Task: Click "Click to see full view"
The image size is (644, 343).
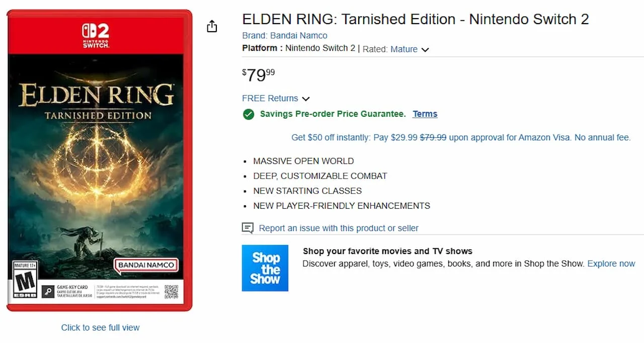Action: point(100,327)
